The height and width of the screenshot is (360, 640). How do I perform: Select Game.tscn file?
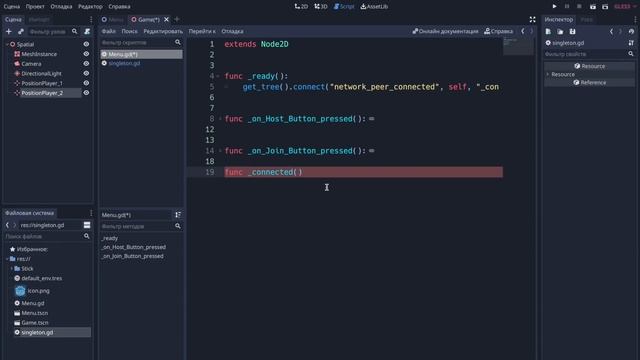[35, 322]
